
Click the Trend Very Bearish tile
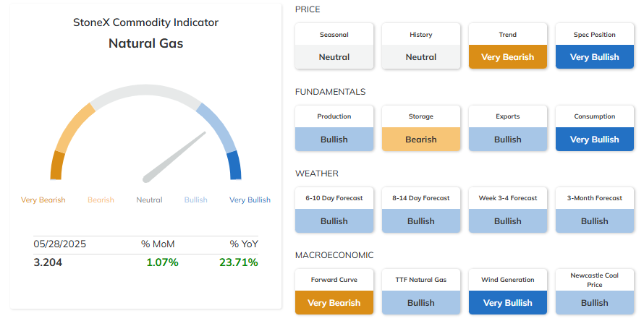coord(508,46)
